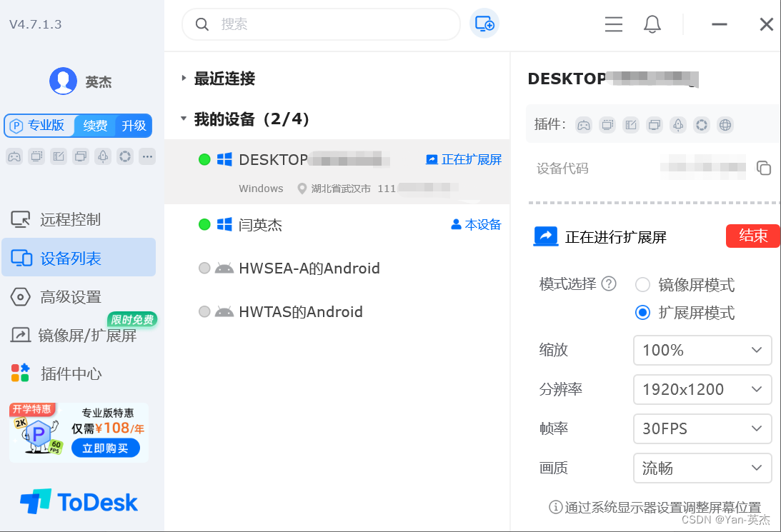781x532 pixels.
Task: Click the 升级 button
Action: pyautogui.click(x=134, y=126)
